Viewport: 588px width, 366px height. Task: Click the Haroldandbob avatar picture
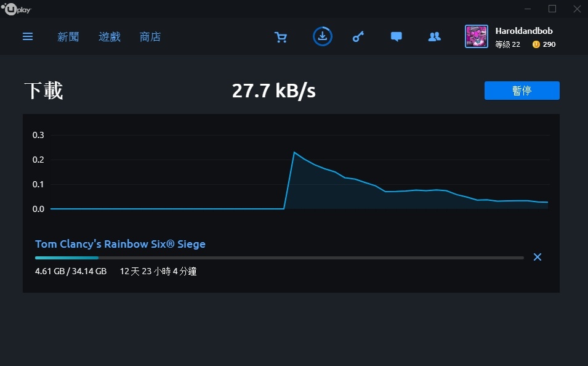click(x=477, y=36)
